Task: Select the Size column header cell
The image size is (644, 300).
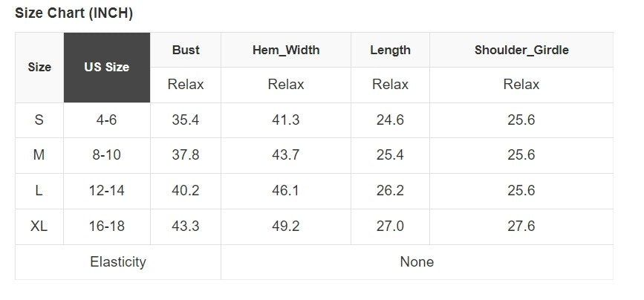Action: pos(39,67)
